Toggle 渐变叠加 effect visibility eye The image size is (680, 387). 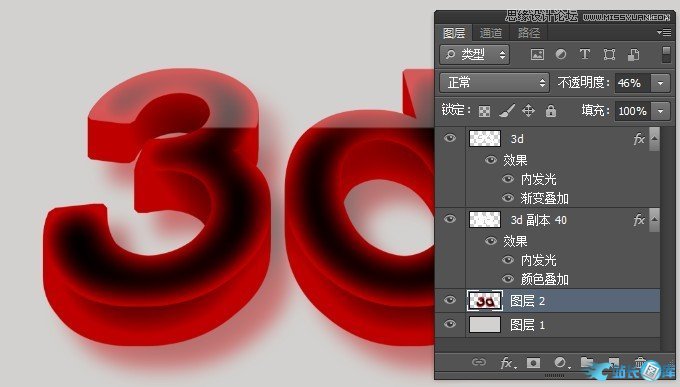pos(508,198)
